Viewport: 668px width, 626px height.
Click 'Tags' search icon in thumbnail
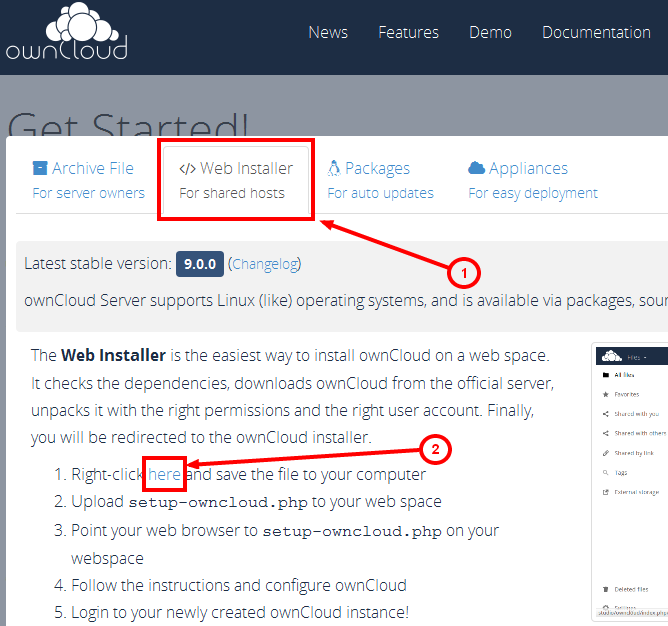point(606,473)
